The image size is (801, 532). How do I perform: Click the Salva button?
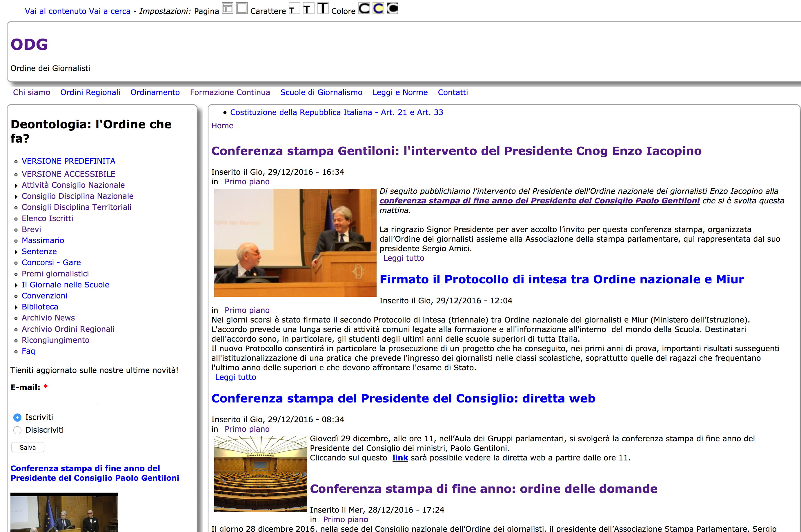tap(28, 447)
